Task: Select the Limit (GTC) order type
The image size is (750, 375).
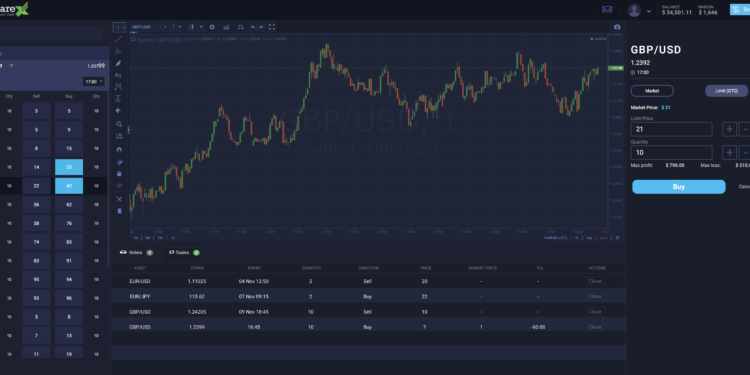Action: (727, 91)
